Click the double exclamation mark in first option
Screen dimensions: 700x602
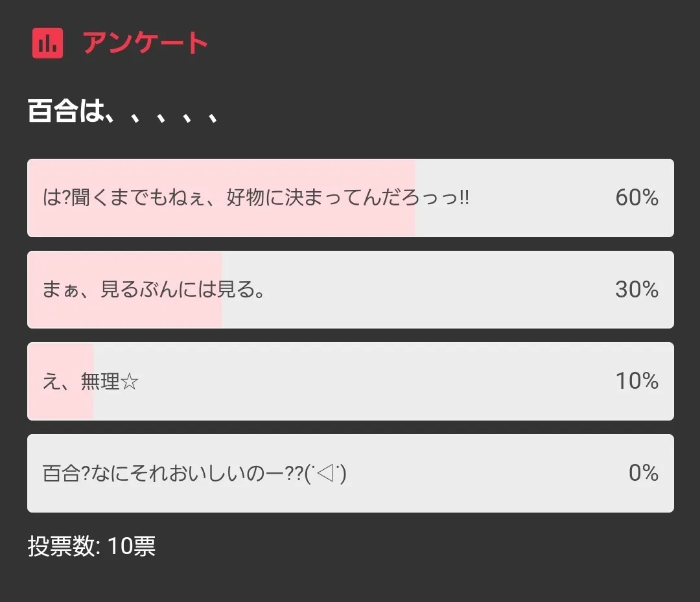coord(463,198)
